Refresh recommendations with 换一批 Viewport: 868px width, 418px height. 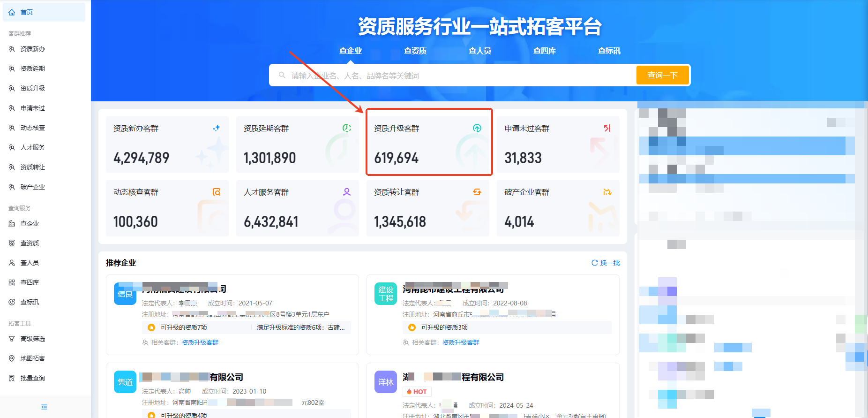[606, 263]
